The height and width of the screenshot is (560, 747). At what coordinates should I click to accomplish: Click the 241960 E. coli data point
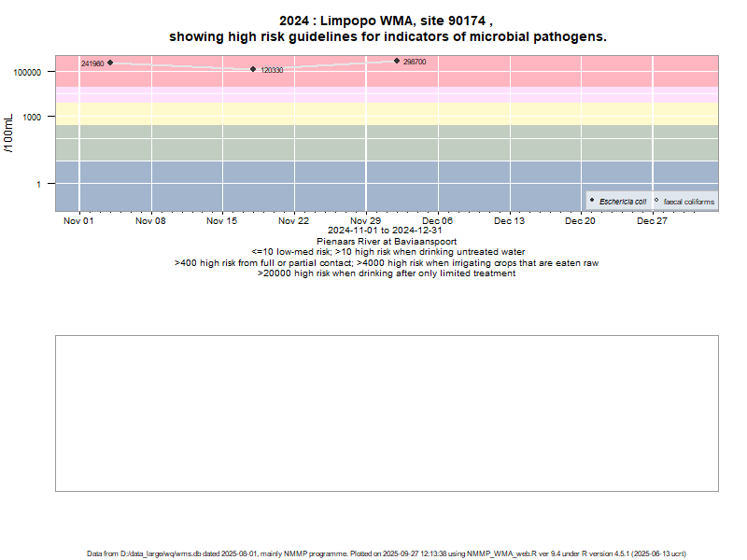coord(110,63)
